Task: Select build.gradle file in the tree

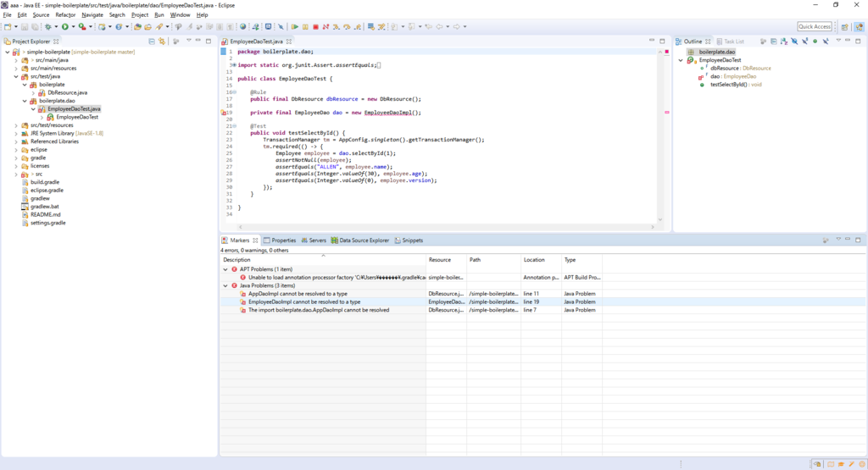Action: point(44,182)
